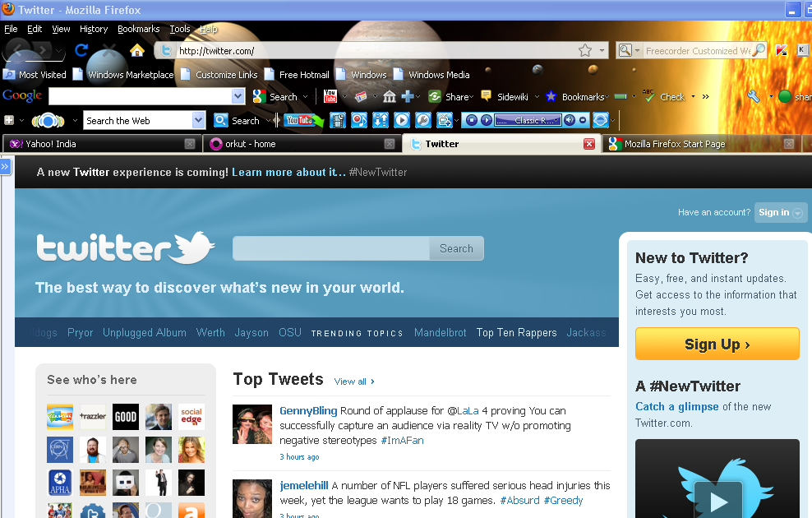Open GennyBling profile link

coord(308,411)
